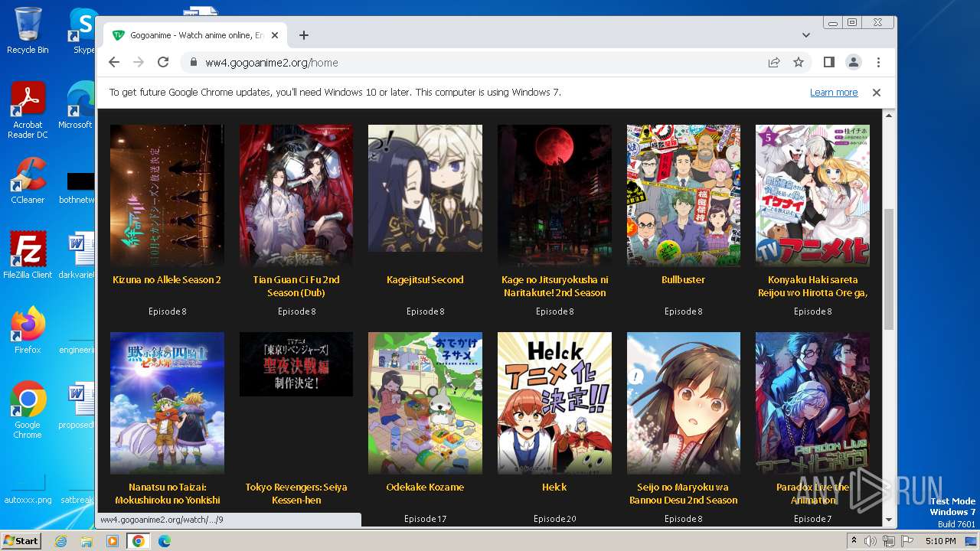The width and height of the screenshot is (980, 551).
Task: Open Firefox desktop shortcut
Action: tap(28, 330)
